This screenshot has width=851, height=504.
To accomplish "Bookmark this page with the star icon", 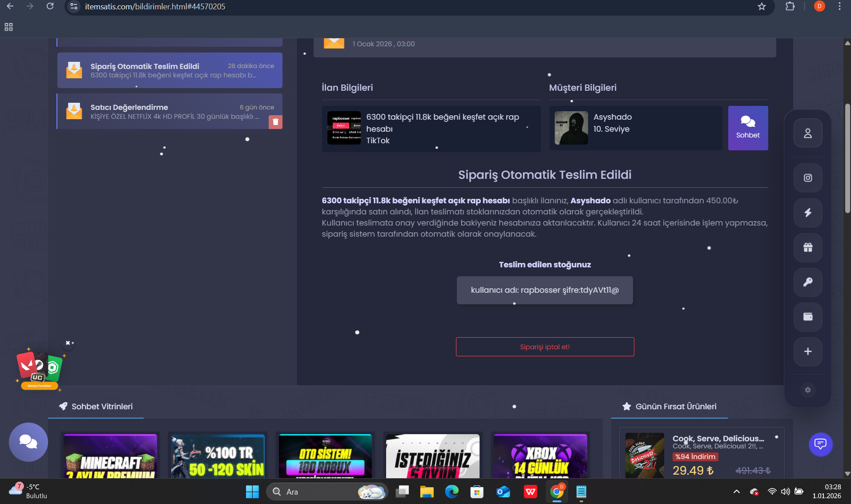I will [x=762, y=7].
